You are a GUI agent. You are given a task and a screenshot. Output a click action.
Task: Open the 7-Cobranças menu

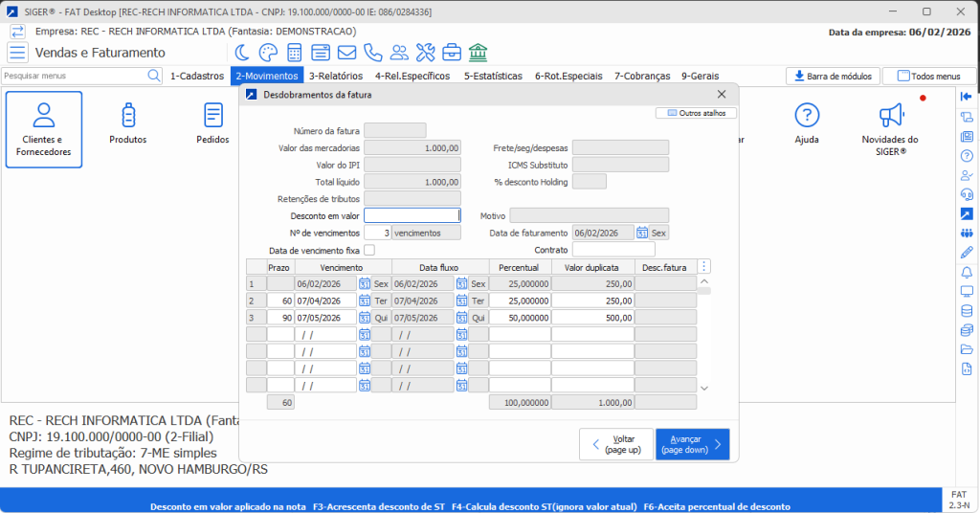[x=642, y=76]
